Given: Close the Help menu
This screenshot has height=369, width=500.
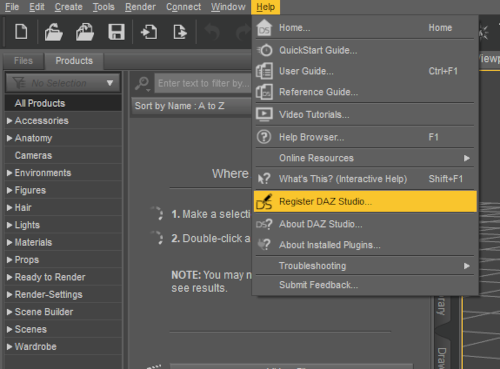Looking at the screenshot, I should (266, 7).
